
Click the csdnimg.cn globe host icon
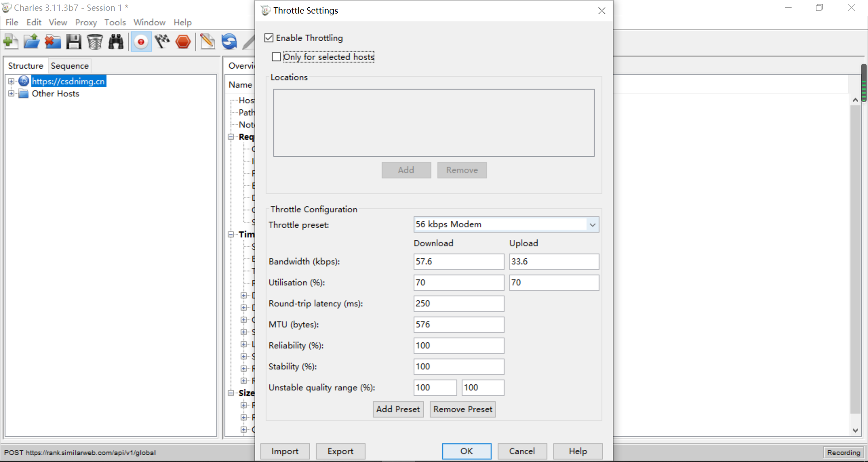(x=24, y=81)
